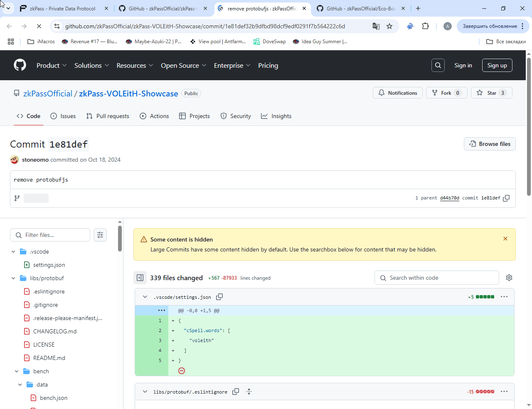Open browser extensions puzzle icon
Screen dimensions: 532x409
[425, 26]
